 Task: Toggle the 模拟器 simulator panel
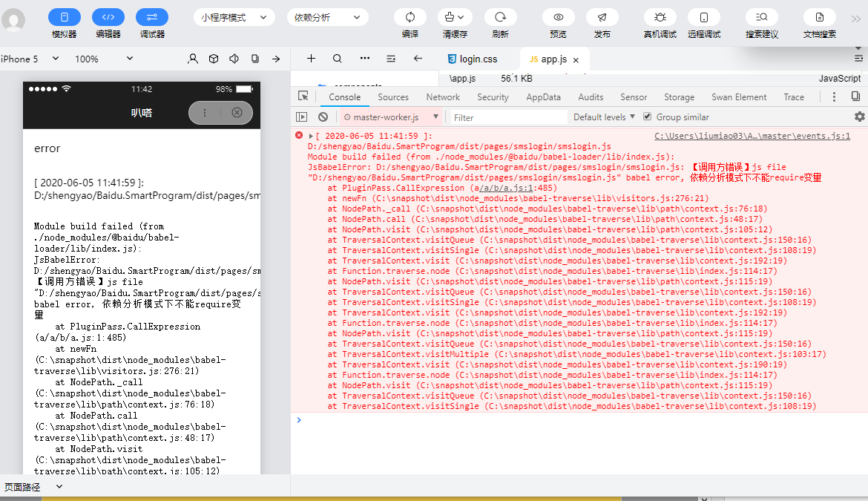[x=65, y=17]
